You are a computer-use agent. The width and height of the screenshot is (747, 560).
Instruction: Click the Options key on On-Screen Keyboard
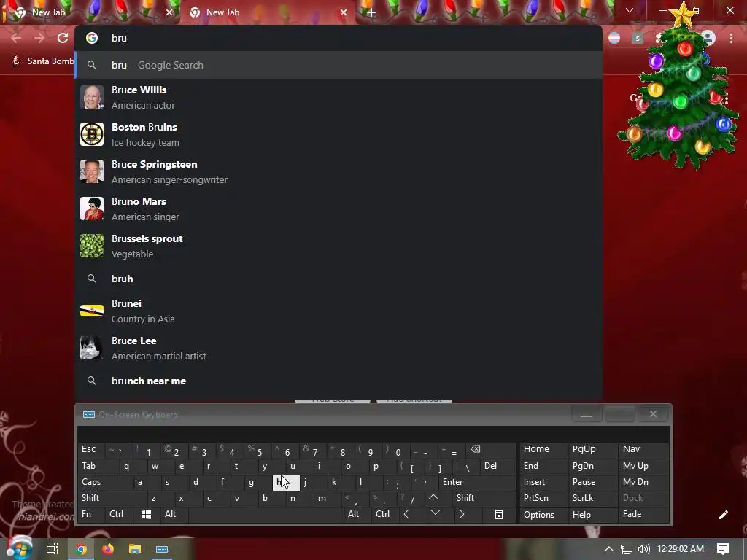point(543,514)
